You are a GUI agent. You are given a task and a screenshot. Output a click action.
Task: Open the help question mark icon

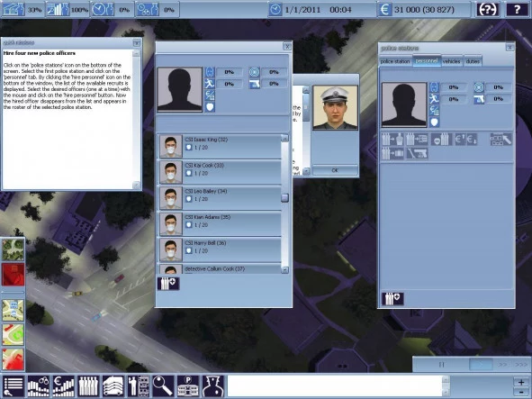click(x=517, y=9)
